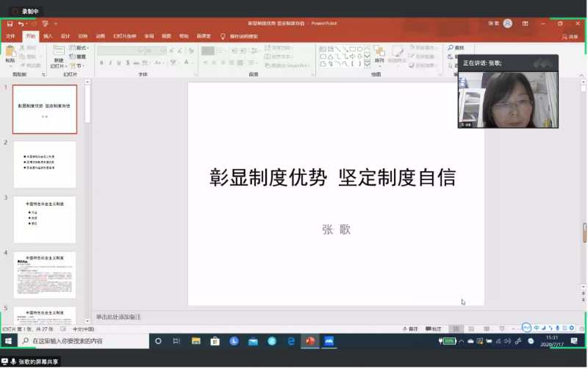
Task: Click the Paste clipboard icon
Action: [x=10, y=53]
